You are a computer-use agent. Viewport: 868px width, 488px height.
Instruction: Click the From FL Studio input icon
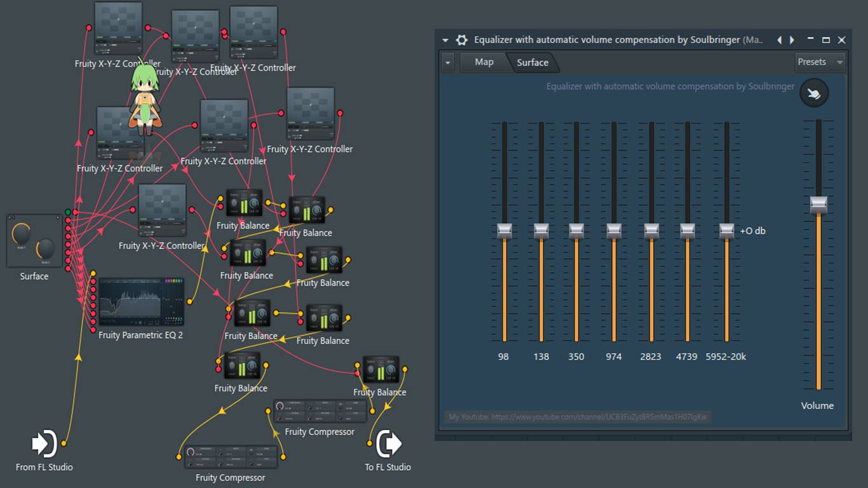point(44,444)
